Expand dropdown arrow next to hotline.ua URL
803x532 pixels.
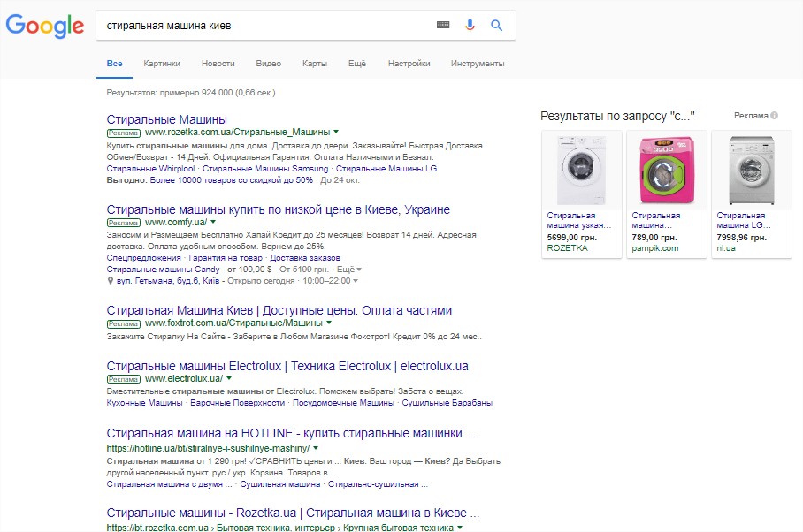(x=316, y=448)
